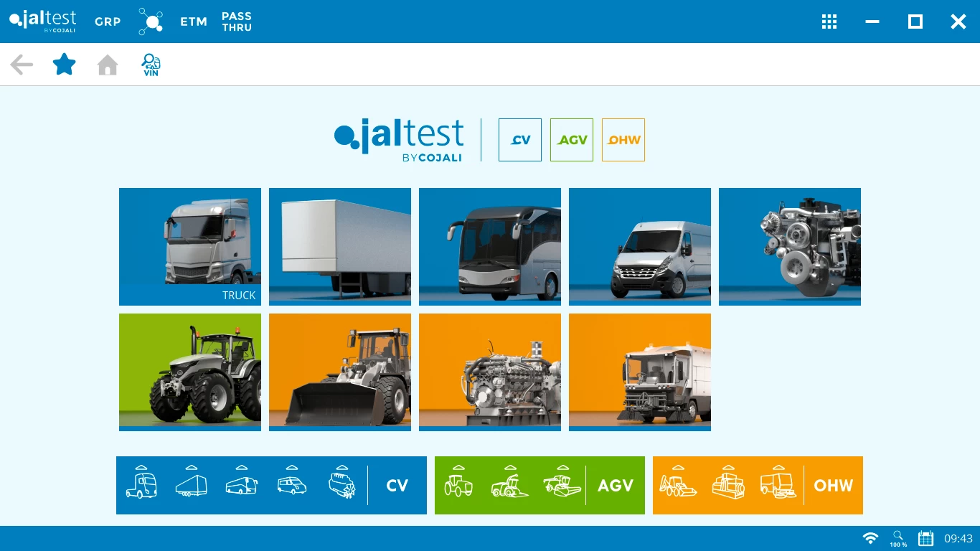
Task: Select the tractor icon in AGV bar
Action: coord(458,485)
